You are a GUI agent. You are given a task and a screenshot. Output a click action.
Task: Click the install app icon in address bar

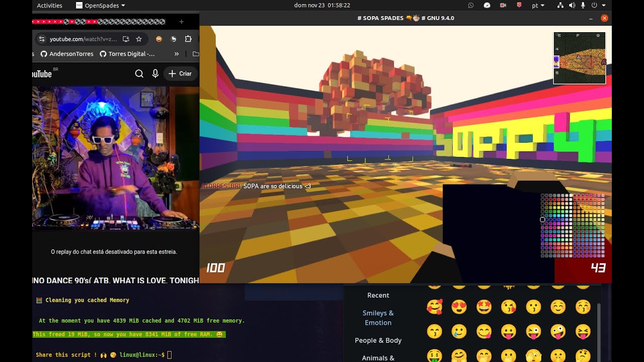[126, 39]
